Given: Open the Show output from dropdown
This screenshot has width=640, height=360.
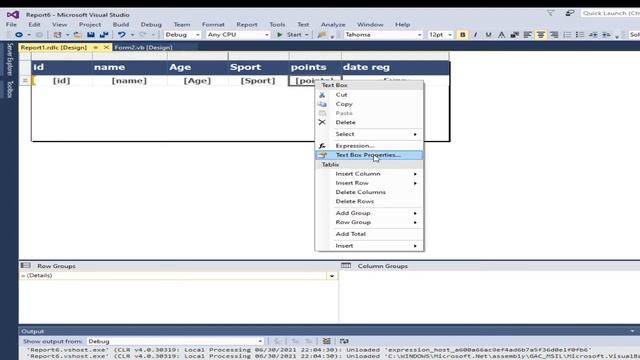Looking at the screenshot, I should (175, 341).
